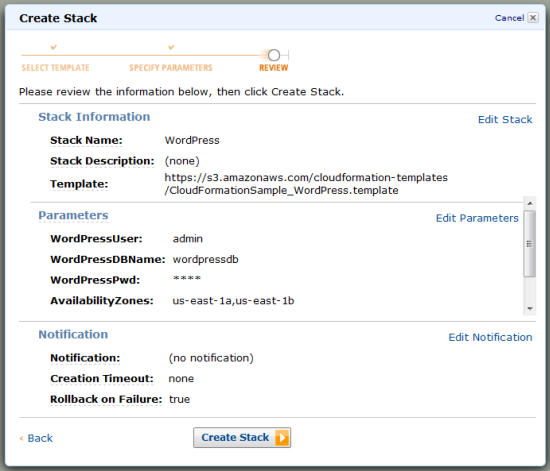The height and width of the screenshot is (471, 550).
Task: Click the Create Stack button
Action: coord(242,438)
